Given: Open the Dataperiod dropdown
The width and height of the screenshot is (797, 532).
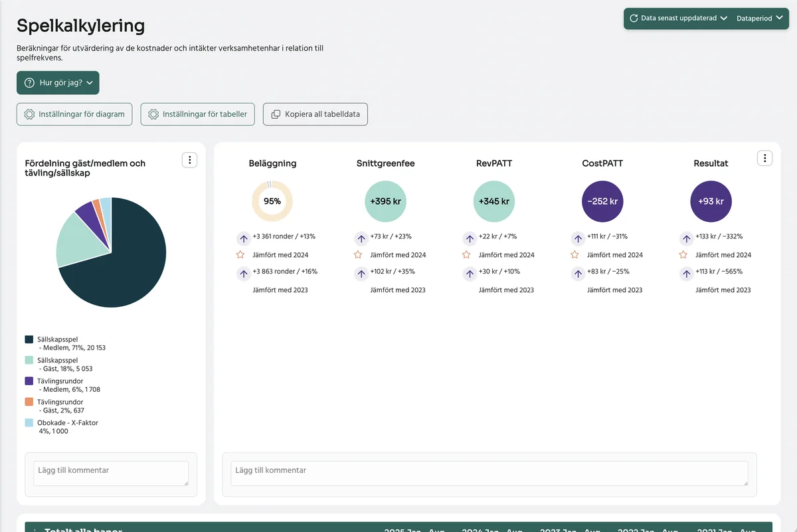Looking at the screenshot, I should [760, 19].
